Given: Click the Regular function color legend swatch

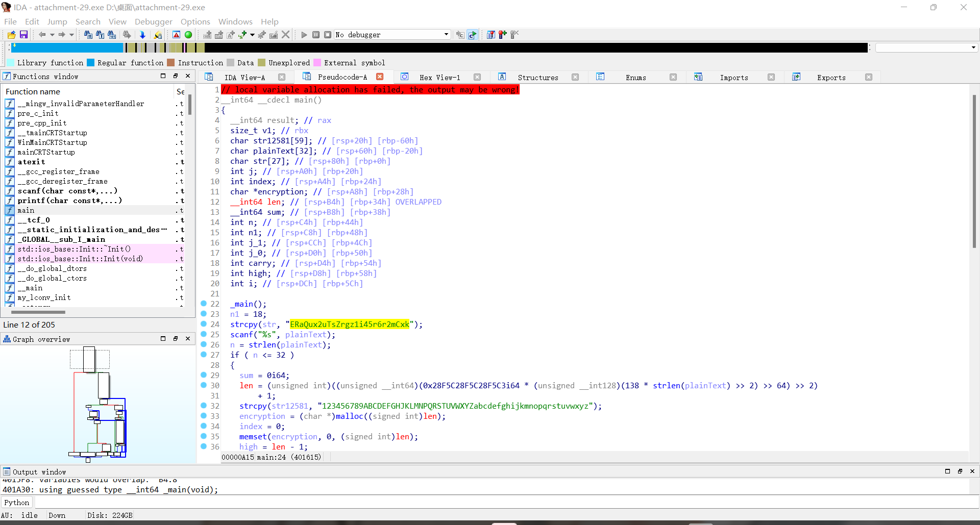Looking at the screenshot, I should [91, 63].
